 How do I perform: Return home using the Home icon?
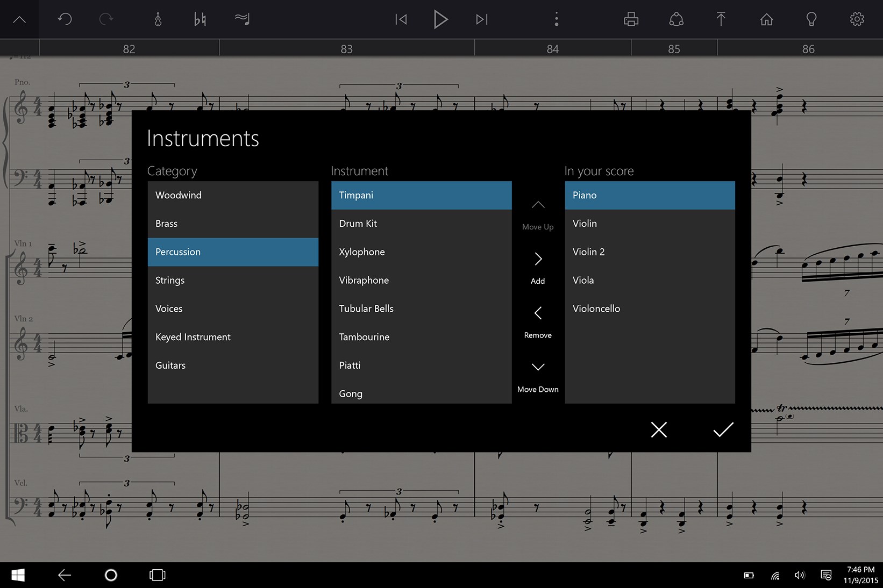[766, 19]
